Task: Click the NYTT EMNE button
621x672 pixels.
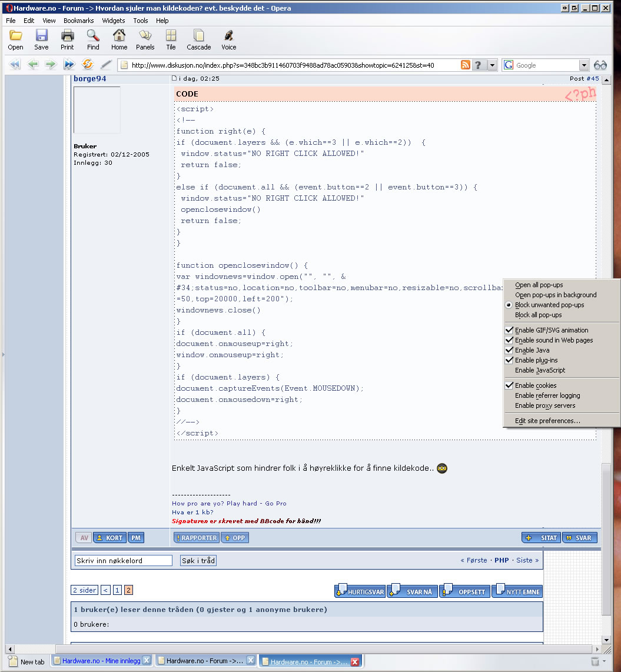Action: coord(517,591)
